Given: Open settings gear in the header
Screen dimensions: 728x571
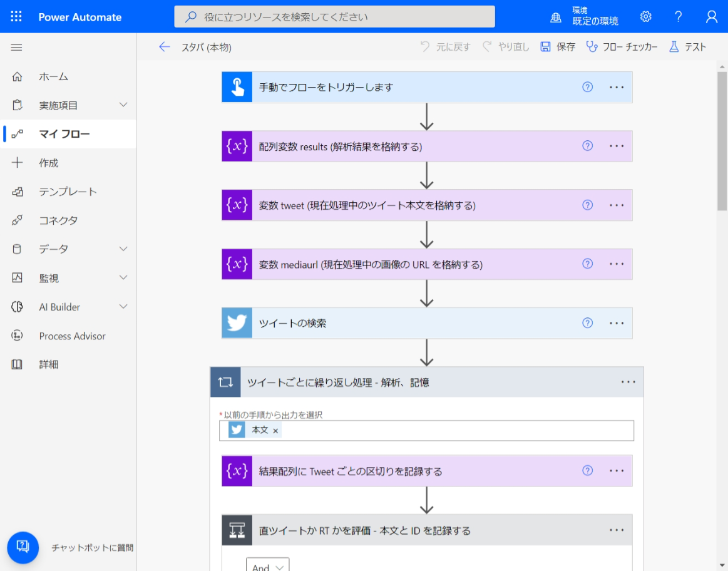Looking at the screenshot, I should 645,17.
